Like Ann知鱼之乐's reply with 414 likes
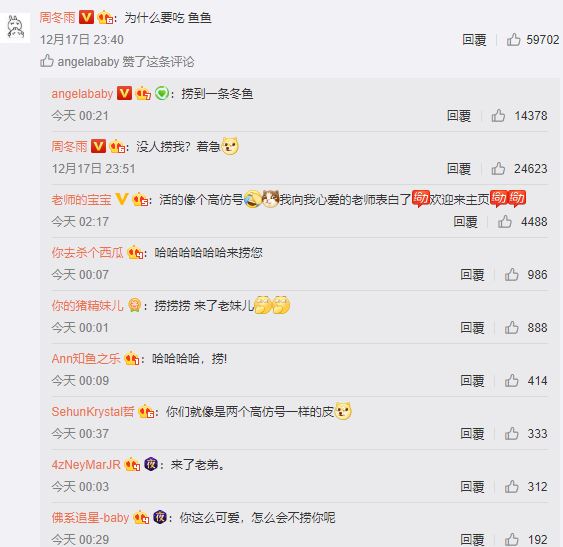Viewport: 563px width, 547px height. 512,381
